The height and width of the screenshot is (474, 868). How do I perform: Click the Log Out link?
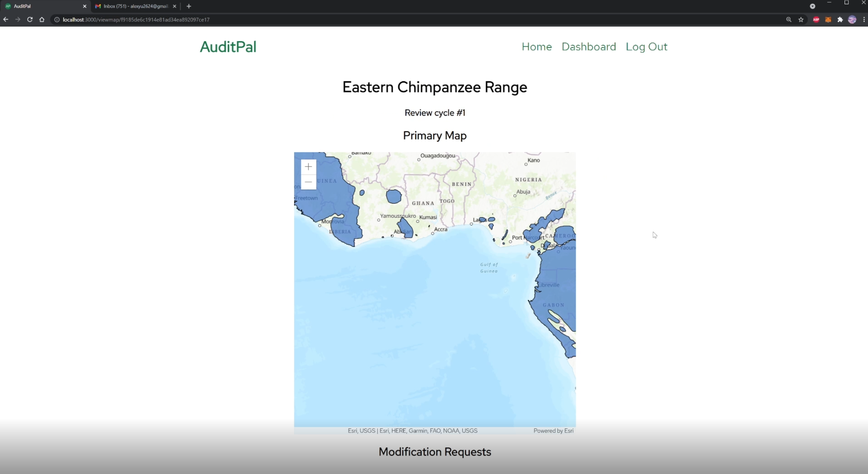coord(646,47)
